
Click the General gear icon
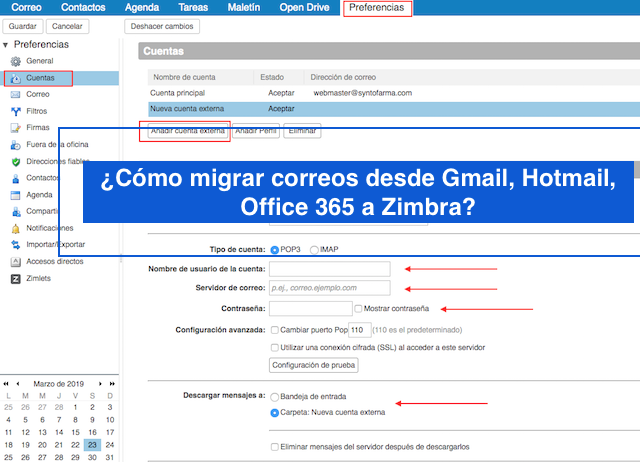[x=16, y=61]
